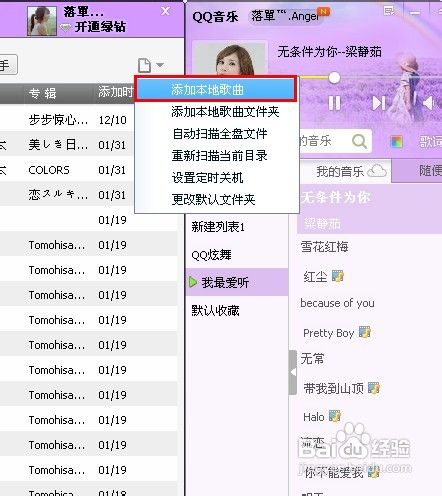
Task: Click the album cover thumbnail in QQ音乐
Action: (230, 58)
